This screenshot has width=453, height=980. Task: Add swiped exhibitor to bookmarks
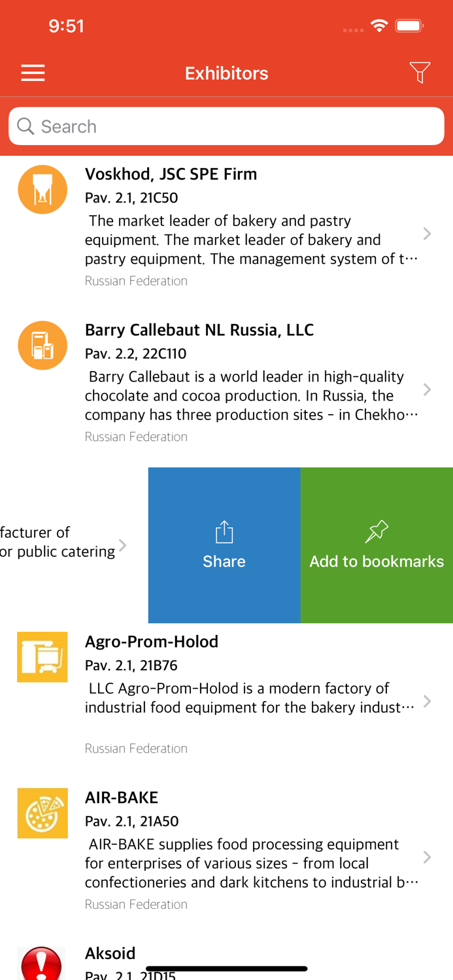[377, 545]
